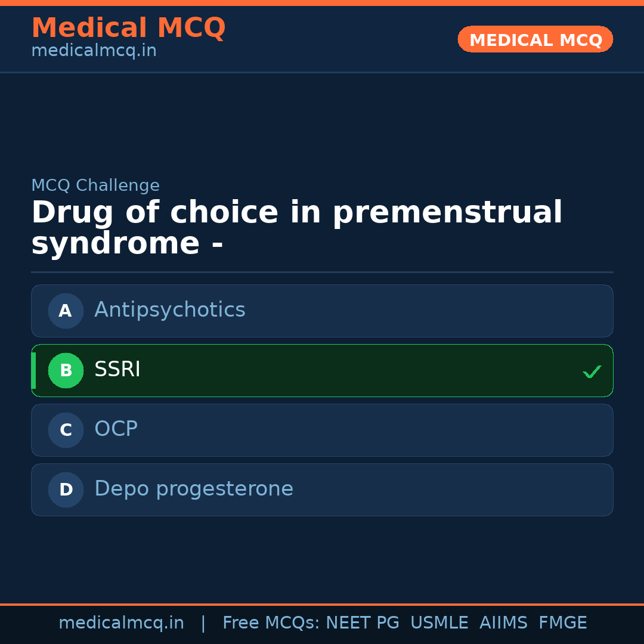The height and width of the screenshot is (644, 644).
Task: Click the premenstrual syndrome question text
Action: coord(296,228)
